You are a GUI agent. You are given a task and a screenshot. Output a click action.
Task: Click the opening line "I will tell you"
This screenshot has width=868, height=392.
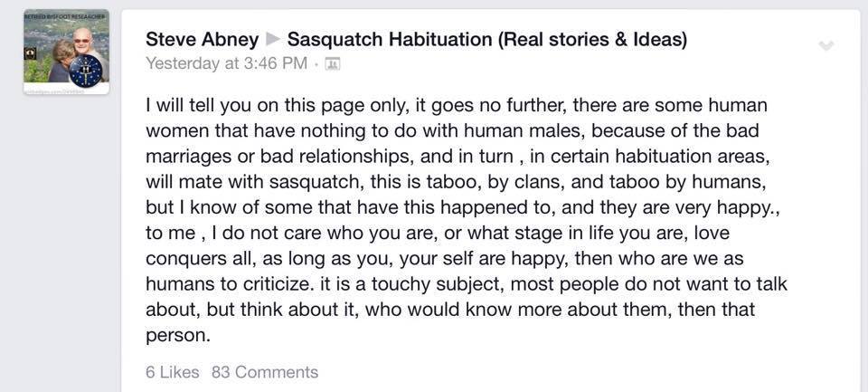pos(193,105)
